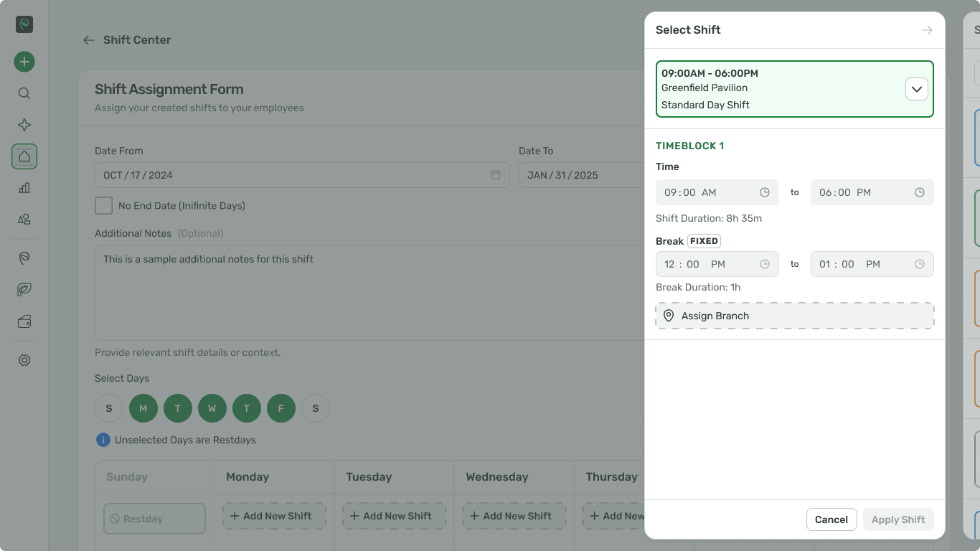980x551 pixels.
Task: Toggle the Friday day circle
Action: [x=281, y=408]
